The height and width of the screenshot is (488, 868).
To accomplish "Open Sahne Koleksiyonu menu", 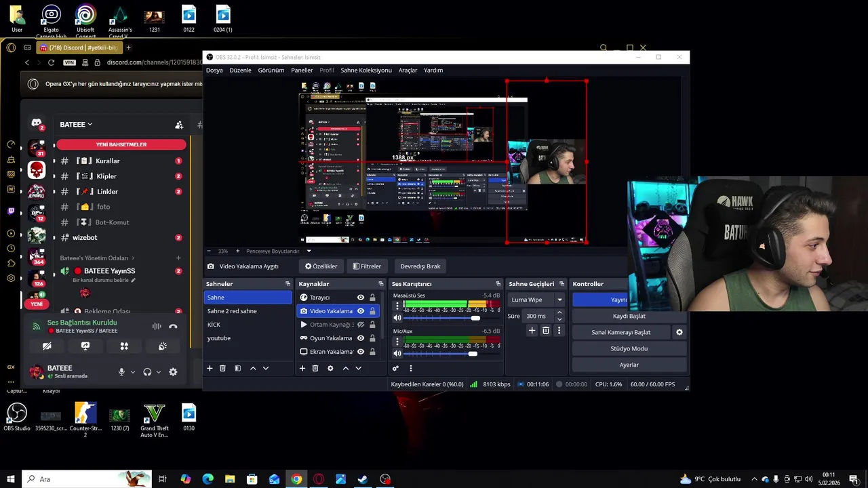I will [366, 70].
